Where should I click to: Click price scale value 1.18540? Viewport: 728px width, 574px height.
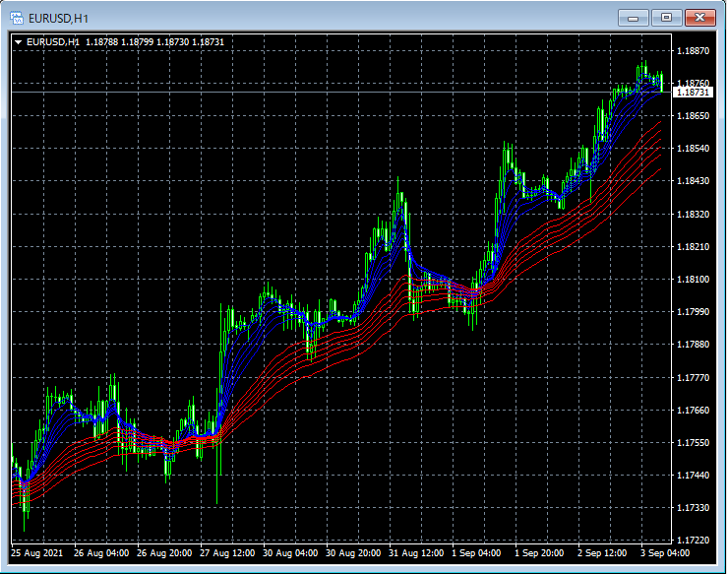click(x=694, y=149)
